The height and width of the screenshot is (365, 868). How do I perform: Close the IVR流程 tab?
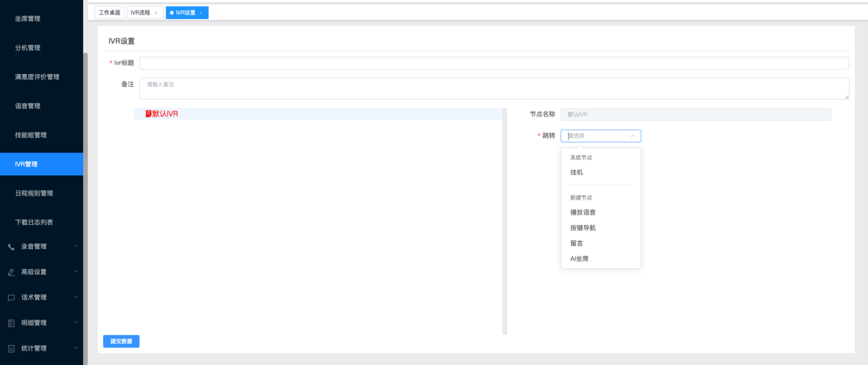point(156,13)
